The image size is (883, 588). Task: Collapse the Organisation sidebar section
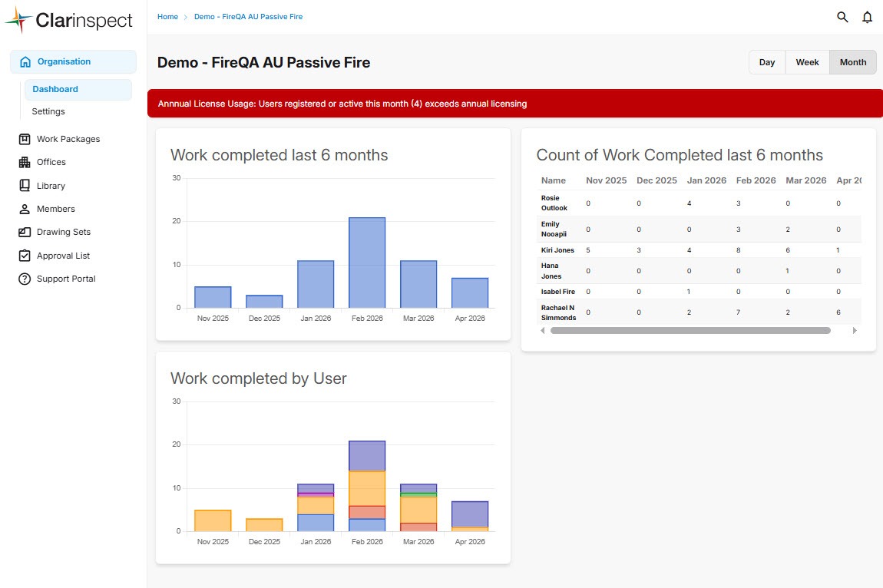(73, 61)
